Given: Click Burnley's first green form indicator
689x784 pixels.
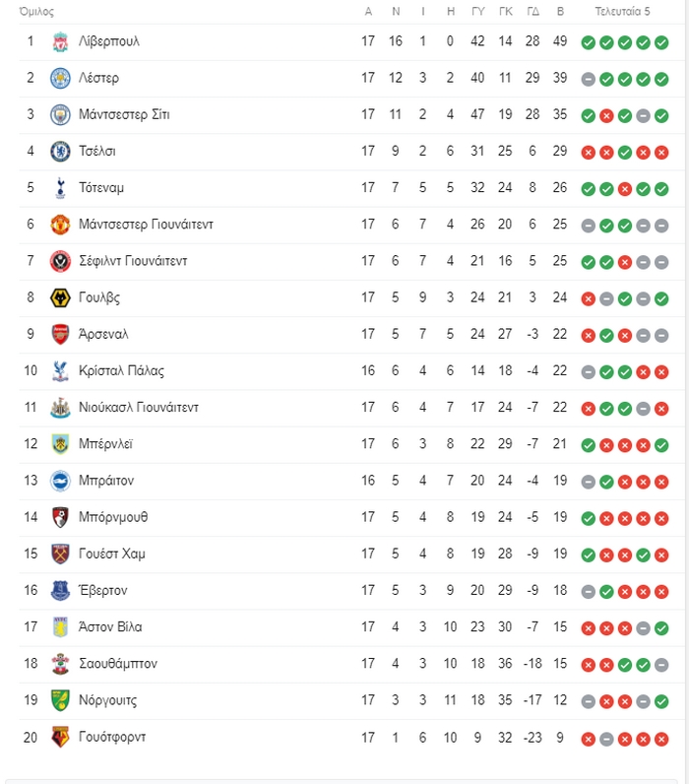Looking at the screenshot, I should [589, 445].
